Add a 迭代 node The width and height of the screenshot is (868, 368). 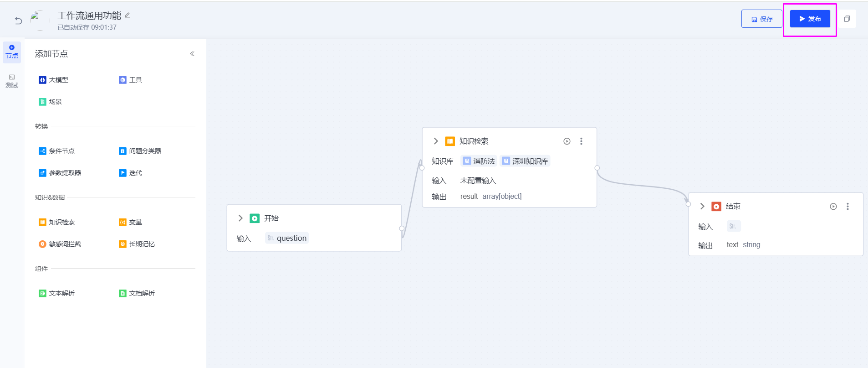(x=131, y=173)
